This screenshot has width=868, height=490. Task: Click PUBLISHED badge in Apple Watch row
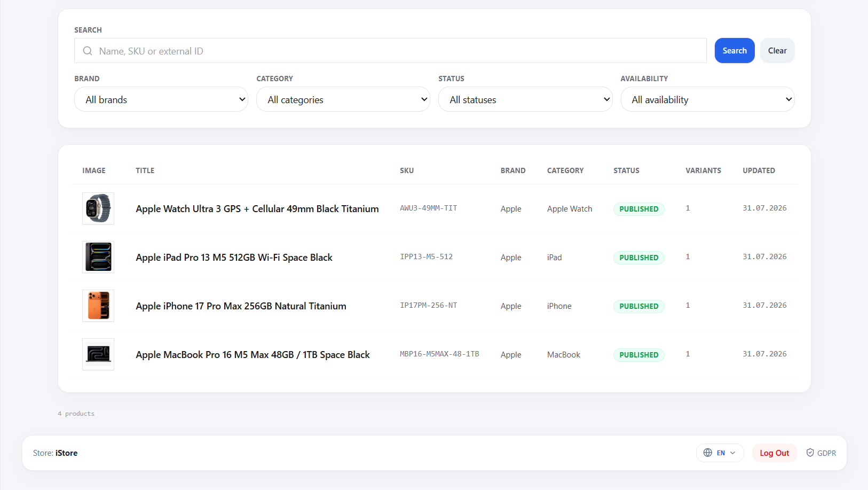pos(639,209)
